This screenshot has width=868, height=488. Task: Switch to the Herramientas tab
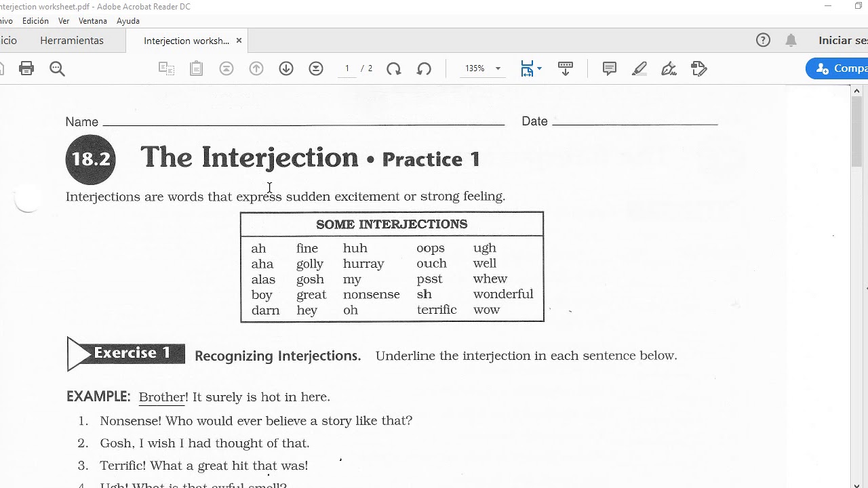point(72,41)
